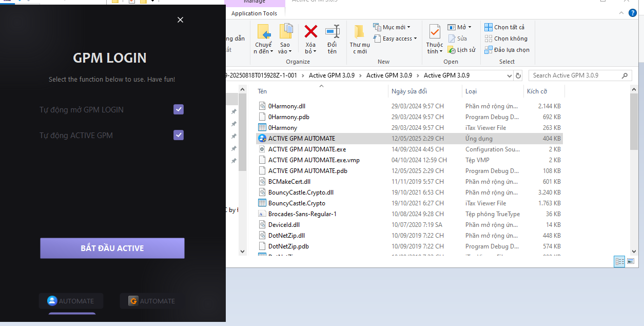This screenshot has height=326, width=644.
Task: Select ACTIVE GPM AUTOMATE.exe.vmp file
Action: [x=314, y=160]
